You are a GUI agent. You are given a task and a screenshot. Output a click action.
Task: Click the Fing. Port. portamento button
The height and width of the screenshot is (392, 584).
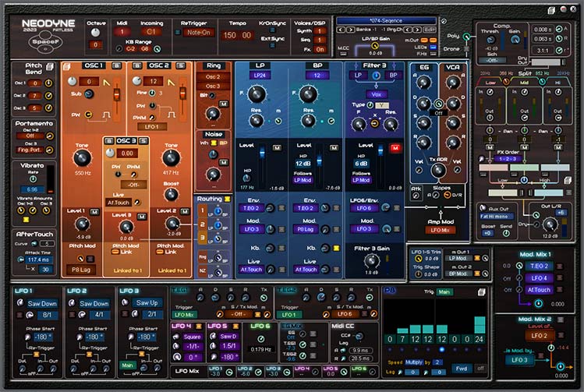click(30, 150)
